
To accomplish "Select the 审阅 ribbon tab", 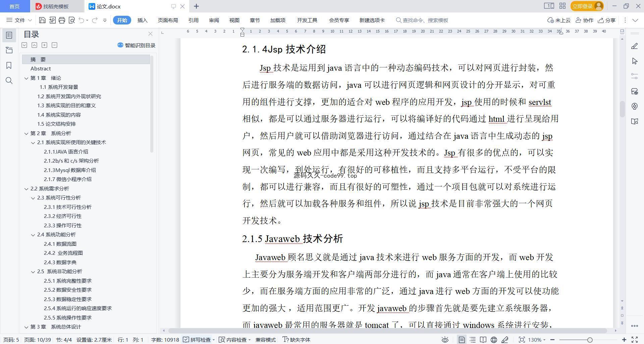I will click(x=214, y=20).
